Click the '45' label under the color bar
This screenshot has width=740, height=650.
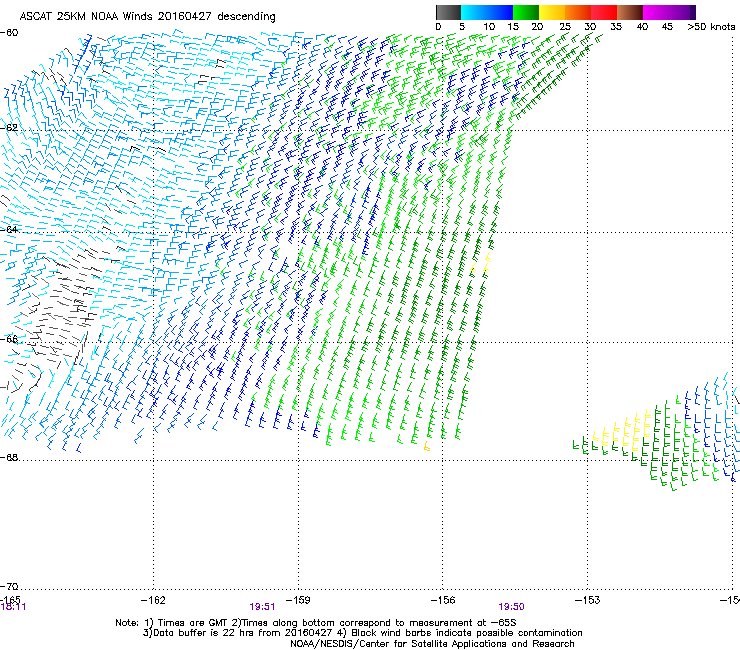coord(667,27)
